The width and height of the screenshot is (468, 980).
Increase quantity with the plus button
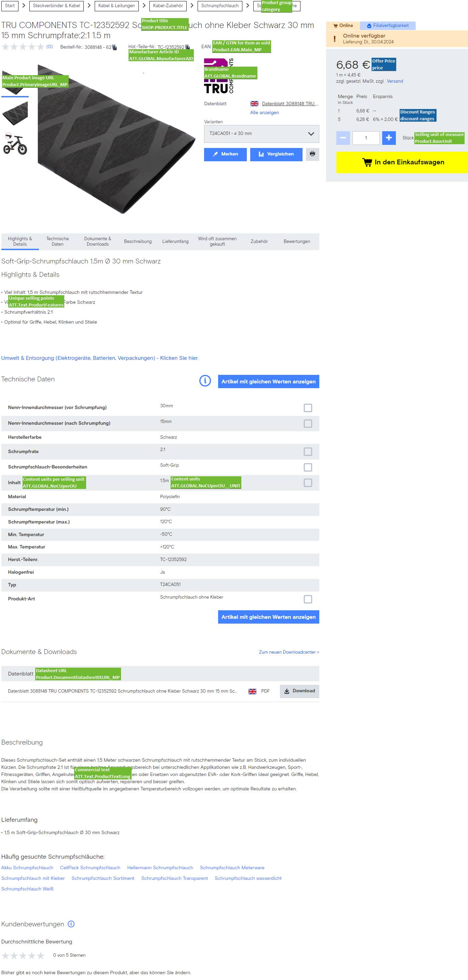[x=388, y=138]
